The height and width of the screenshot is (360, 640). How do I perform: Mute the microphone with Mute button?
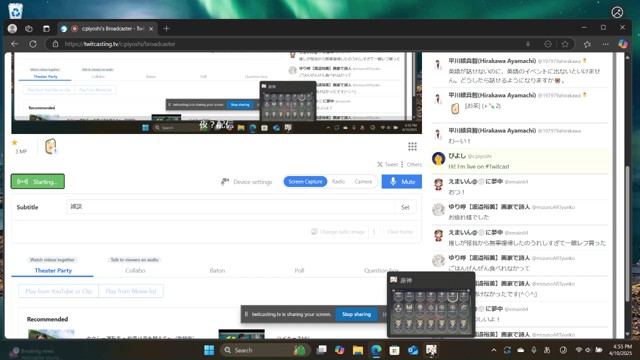coord(402,182)
